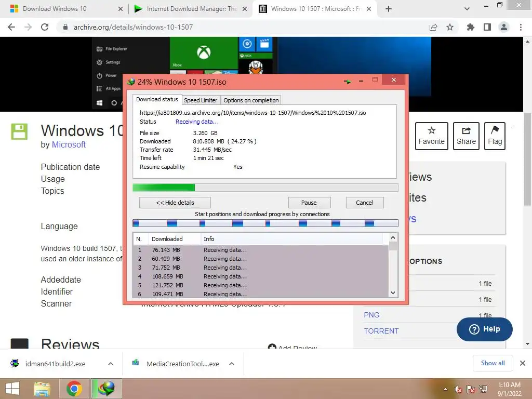Open a new browser tab

pos(389,9)
